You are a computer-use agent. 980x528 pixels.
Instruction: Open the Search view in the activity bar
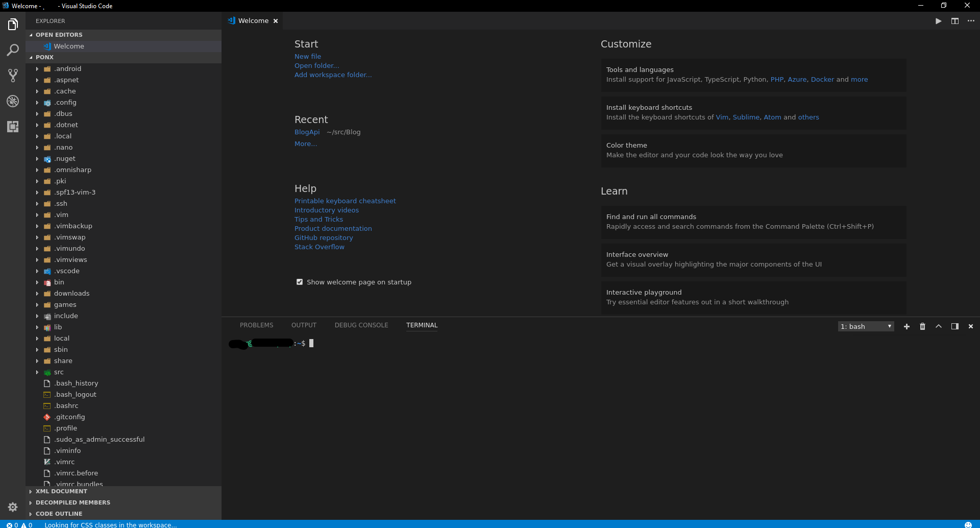[13, 50]
